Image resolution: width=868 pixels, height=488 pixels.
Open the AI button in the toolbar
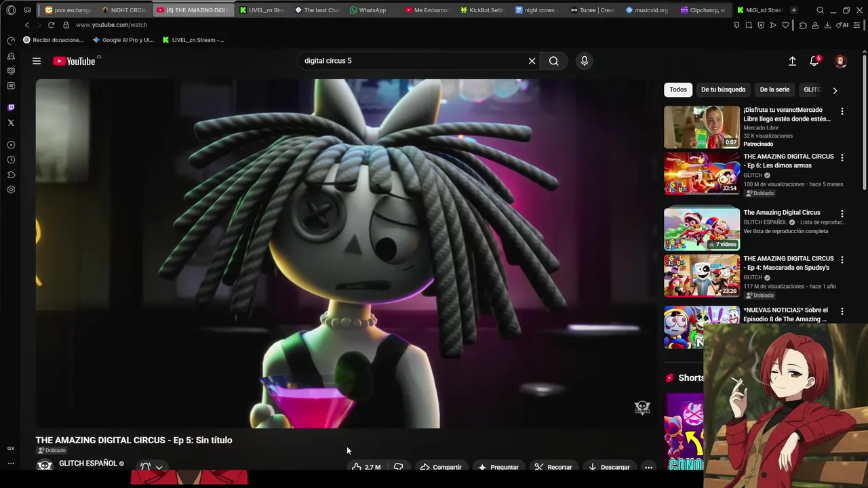tap(842, 25)
